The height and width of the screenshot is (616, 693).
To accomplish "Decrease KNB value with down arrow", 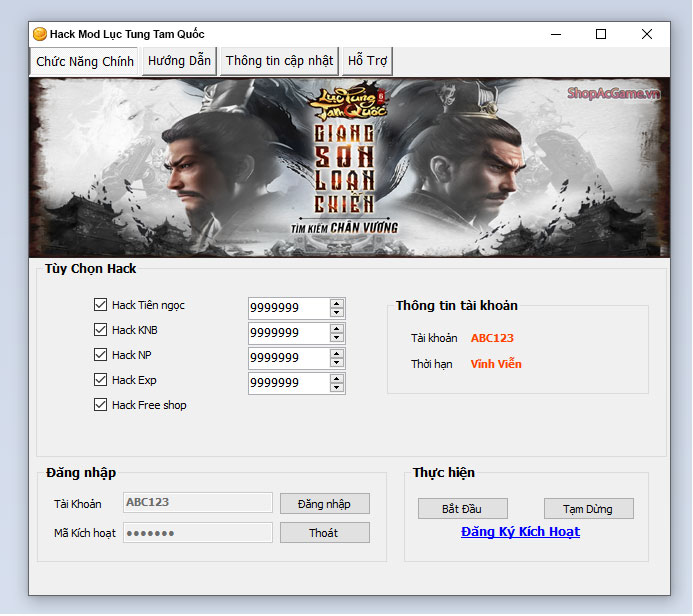I will pyautogui.click(x=337, y=338).
